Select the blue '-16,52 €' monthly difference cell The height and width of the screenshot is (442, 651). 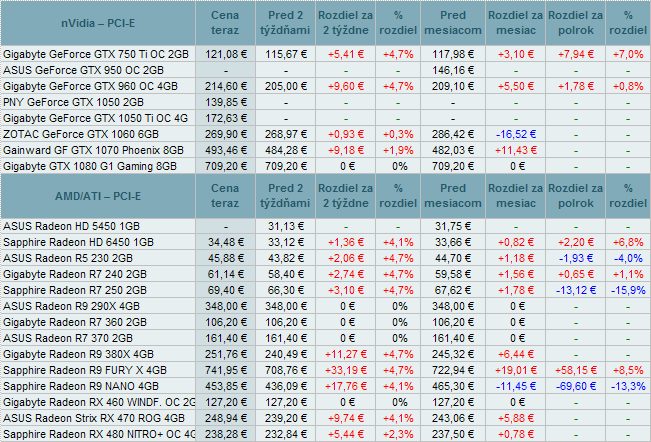point(516,134)
